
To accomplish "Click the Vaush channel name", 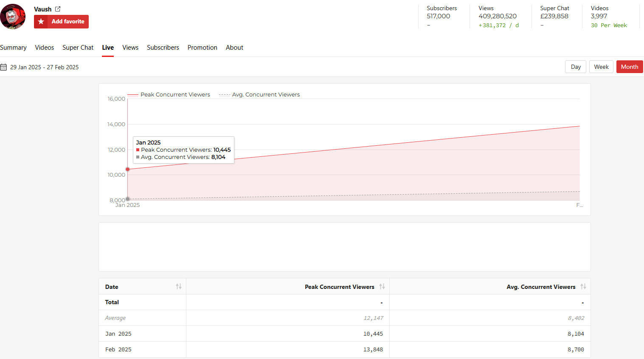I will 43,9.
